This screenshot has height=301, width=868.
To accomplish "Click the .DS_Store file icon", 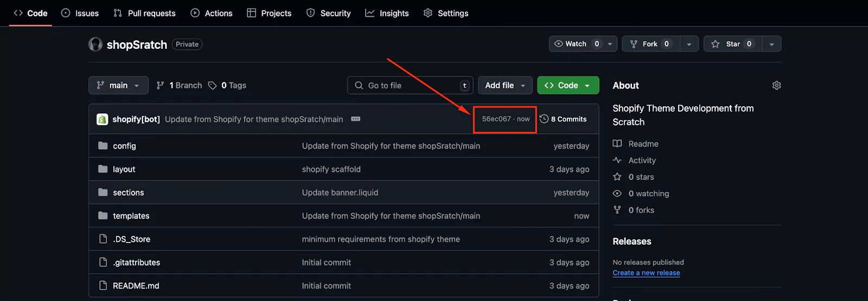I will click(x=103, y=239).
